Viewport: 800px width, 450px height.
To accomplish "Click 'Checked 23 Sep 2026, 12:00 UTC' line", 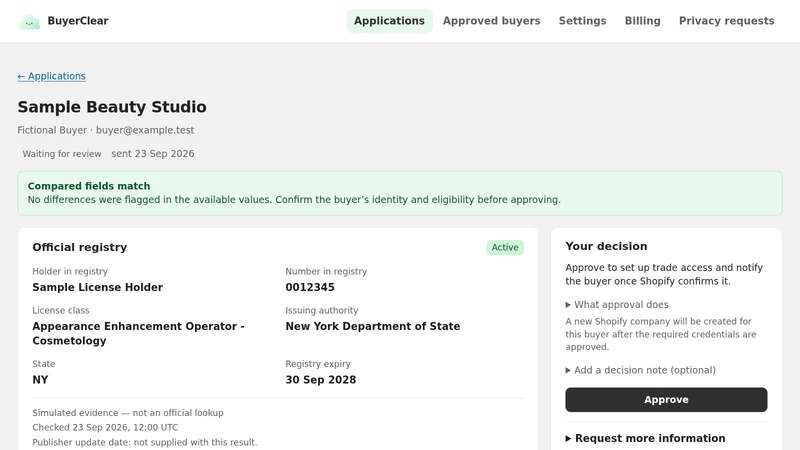I will [105, 428].
